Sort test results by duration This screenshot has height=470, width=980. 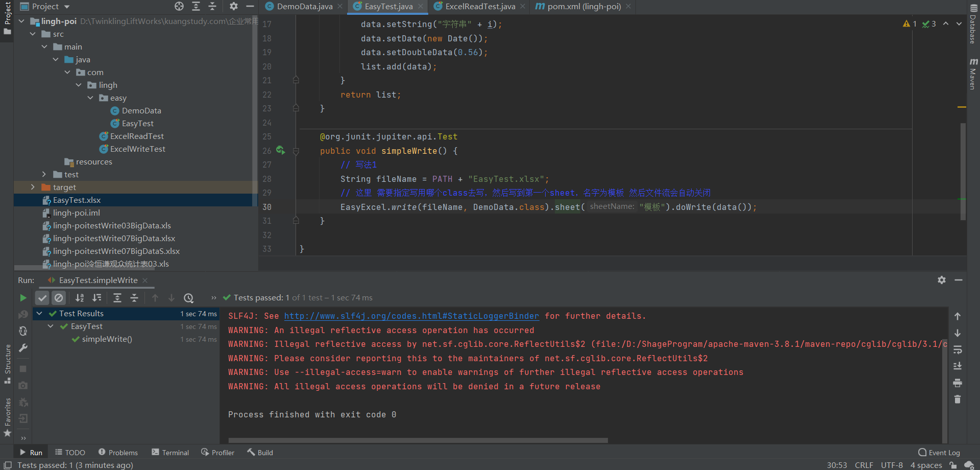click(96, 298)
